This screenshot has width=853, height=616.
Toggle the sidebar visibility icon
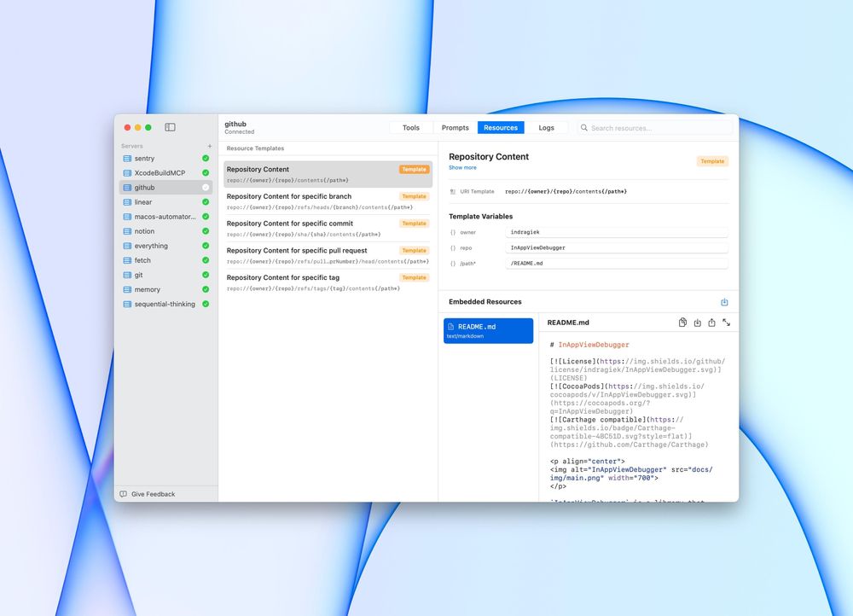pos(171,127)
